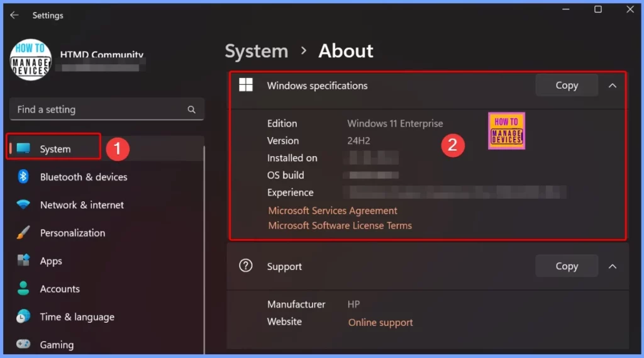
Task: Click the magnifier search icon
Action: (191, 109)
